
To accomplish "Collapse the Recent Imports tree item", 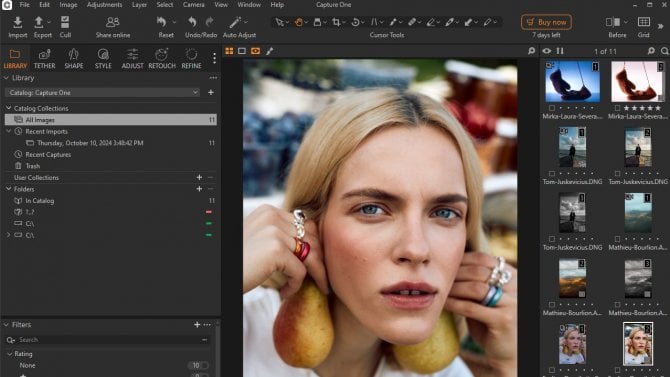I will click(x=9, y=131).
